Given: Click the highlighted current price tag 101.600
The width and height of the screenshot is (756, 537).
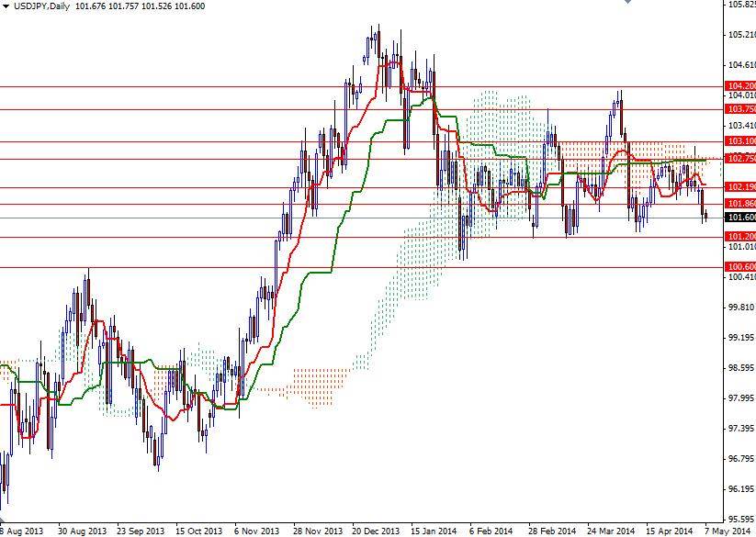Looking at the screenshot, I should click(740, 217).
